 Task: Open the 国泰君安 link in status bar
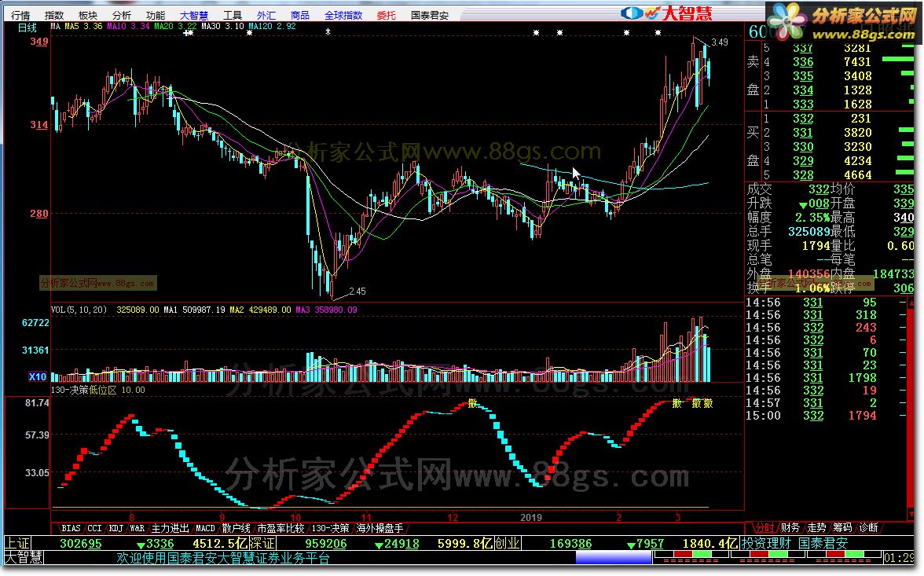coord(823,543)
